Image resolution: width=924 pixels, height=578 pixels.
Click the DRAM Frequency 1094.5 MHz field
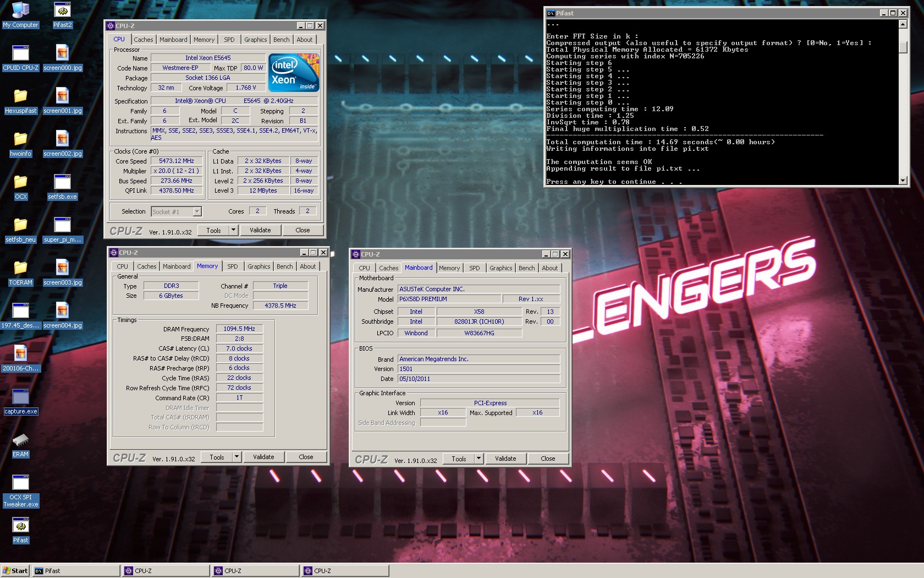[x=239, y=329]
